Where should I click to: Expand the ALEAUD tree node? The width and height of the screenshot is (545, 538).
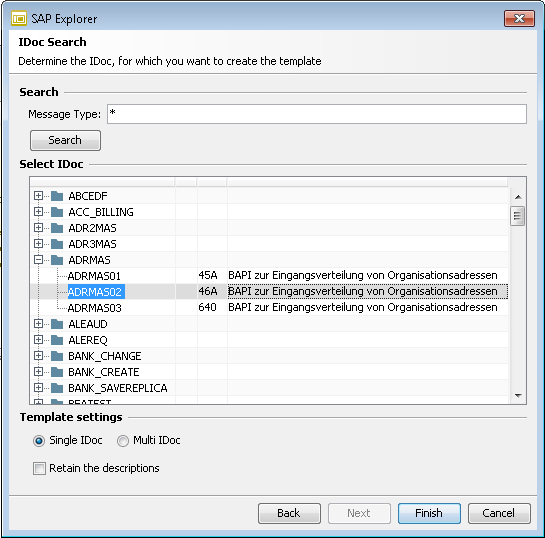pos(38,324)
